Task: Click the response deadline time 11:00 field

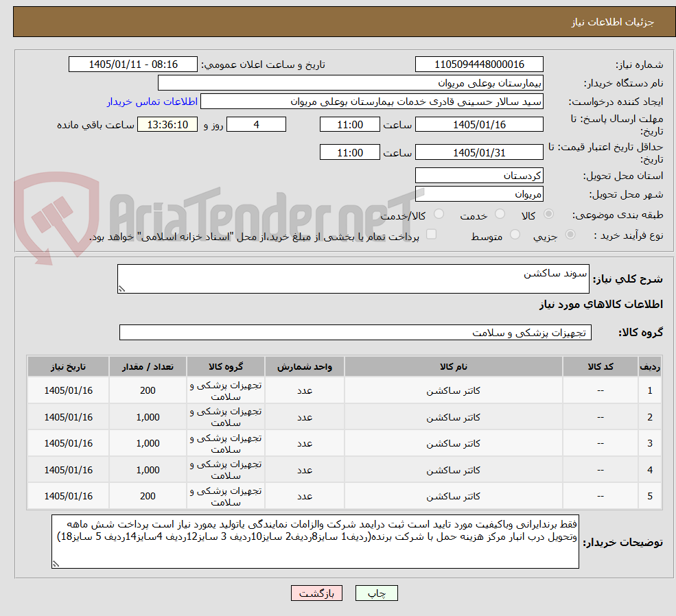Action: pos(349,124)
